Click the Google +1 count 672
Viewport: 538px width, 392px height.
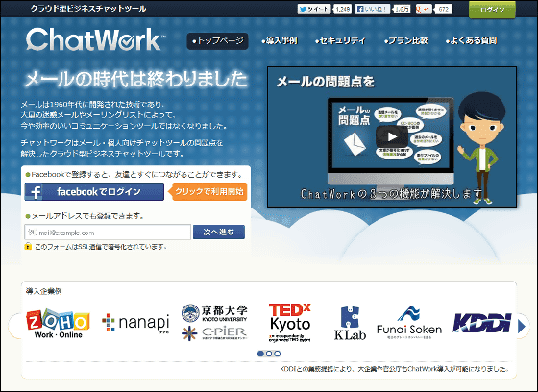tap(443, 10)
